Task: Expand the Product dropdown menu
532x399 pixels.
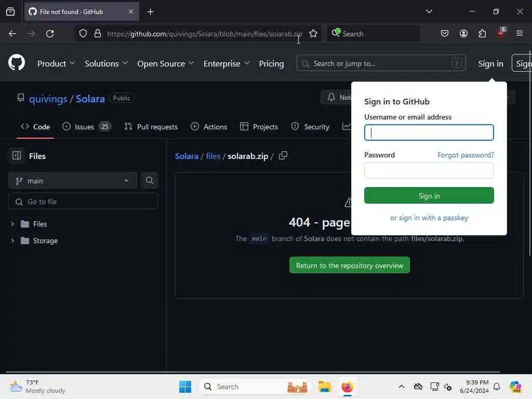Action: click(x=56, y=63)
